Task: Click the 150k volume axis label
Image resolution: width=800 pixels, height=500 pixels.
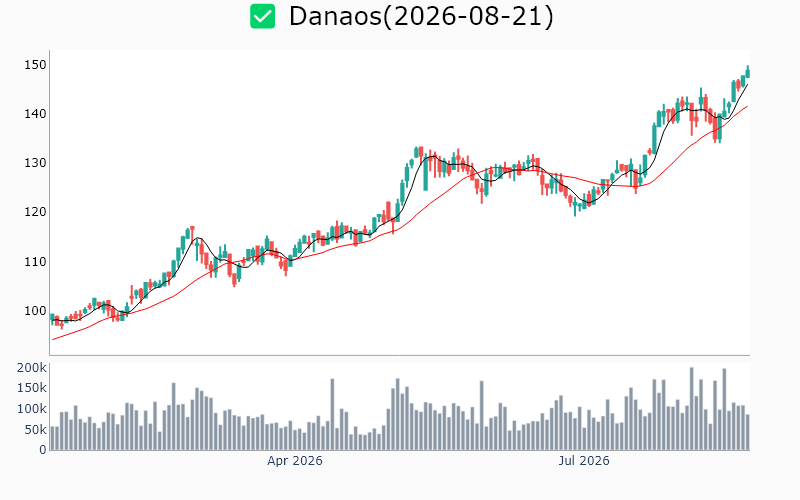Action: (x=32, y=388)
